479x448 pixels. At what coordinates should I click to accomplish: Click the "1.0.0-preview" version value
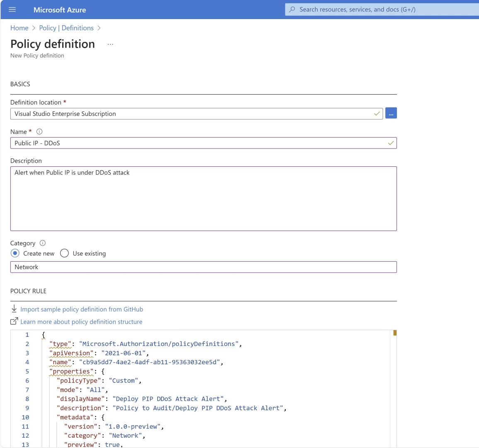pos(133,426)
